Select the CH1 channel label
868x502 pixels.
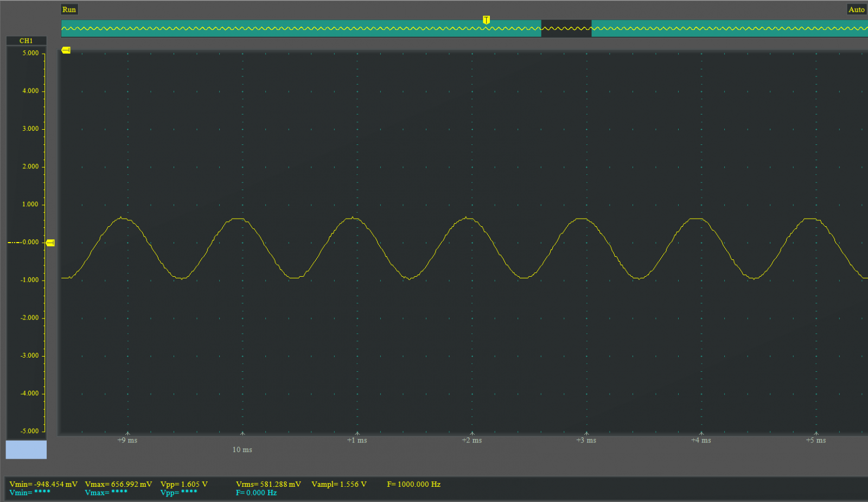click(x=26, y=41)
